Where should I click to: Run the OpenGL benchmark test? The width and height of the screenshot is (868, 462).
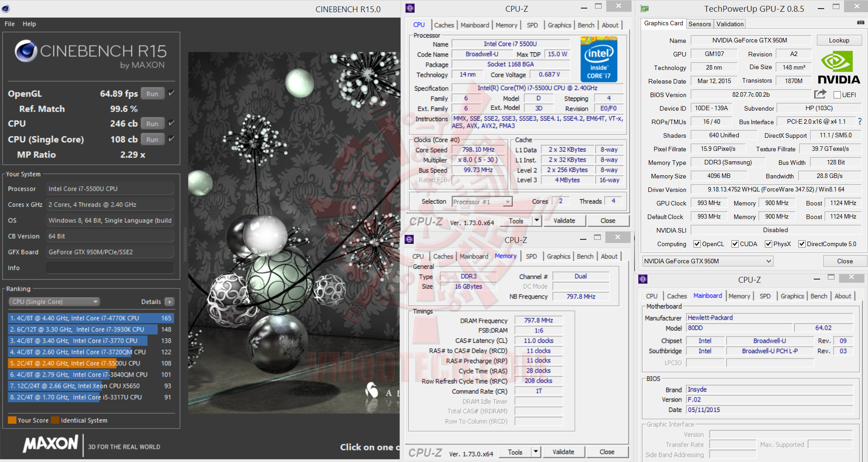[152, 94]
